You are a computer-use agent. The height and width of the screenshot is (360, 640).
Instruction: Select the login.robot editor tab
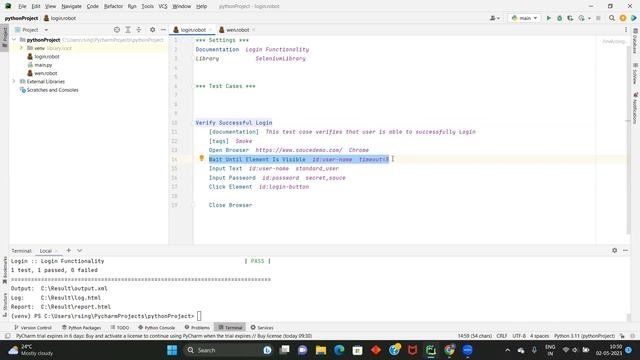(x=193, y=30)
